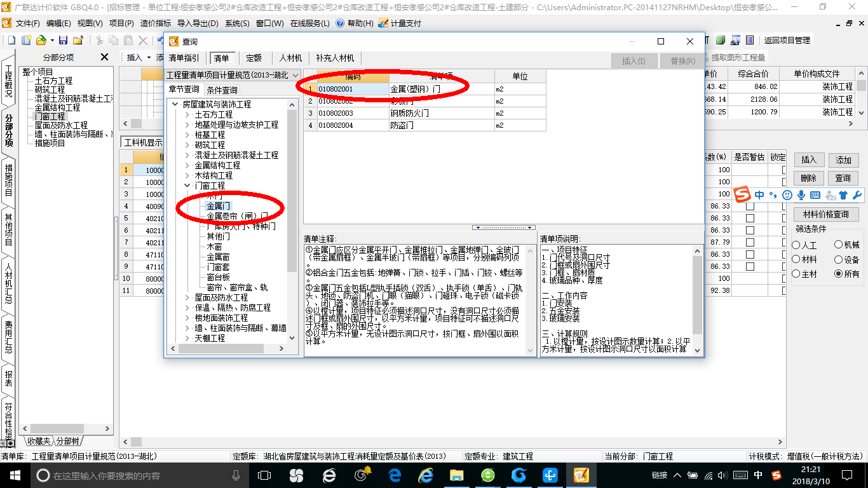Screen dimensions: 868x488
Task: Select the 设备 filter radio button
Action: (839, 259)
